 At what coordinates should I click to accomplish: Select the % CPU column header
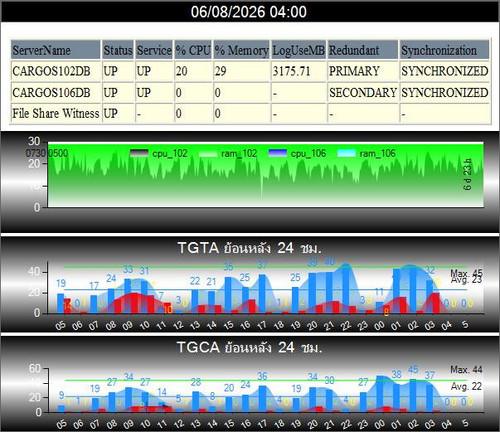193,50
